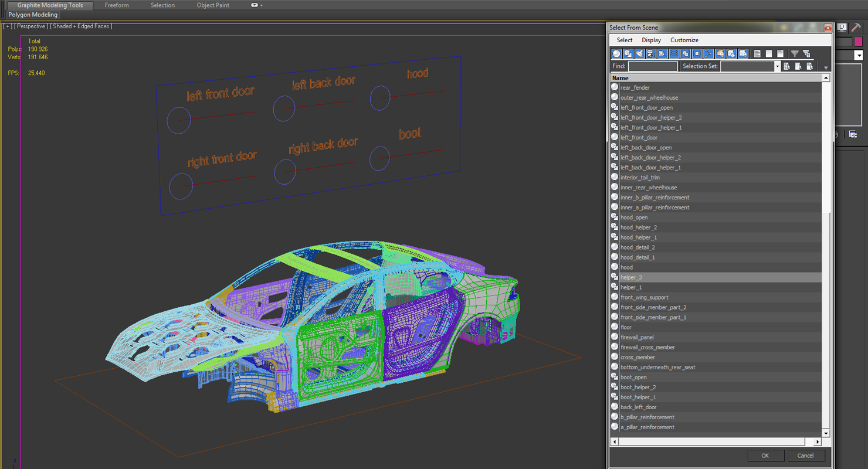Open the Selection Set dropdown arrow

click(777, 66)
